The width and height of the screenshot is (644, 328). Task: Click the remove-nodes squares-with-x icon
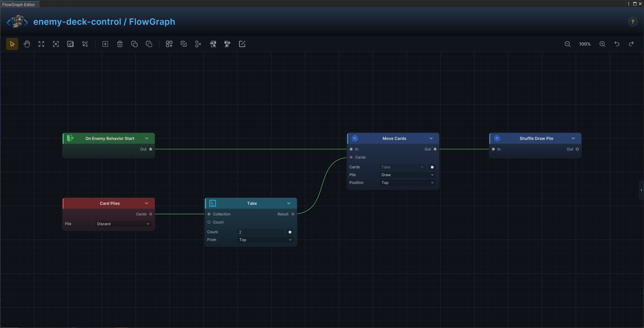pos(198,44)
